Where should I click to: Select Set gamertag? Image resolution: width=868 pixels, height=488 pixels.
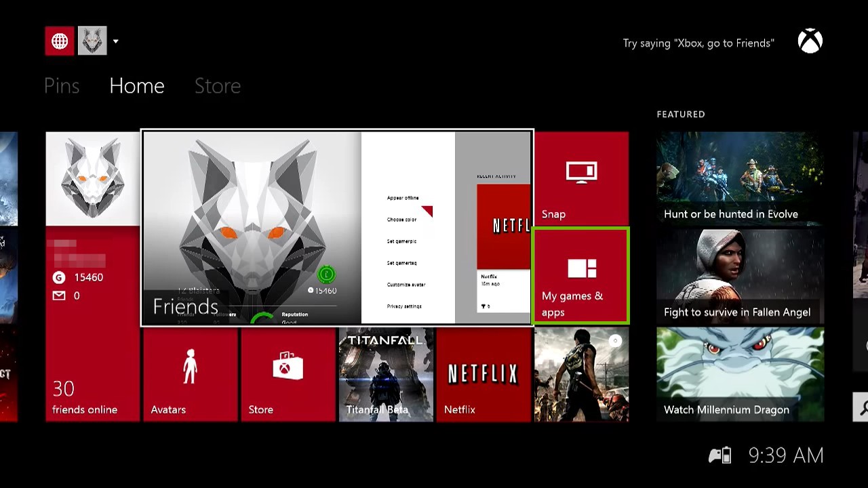coord(401,263)
